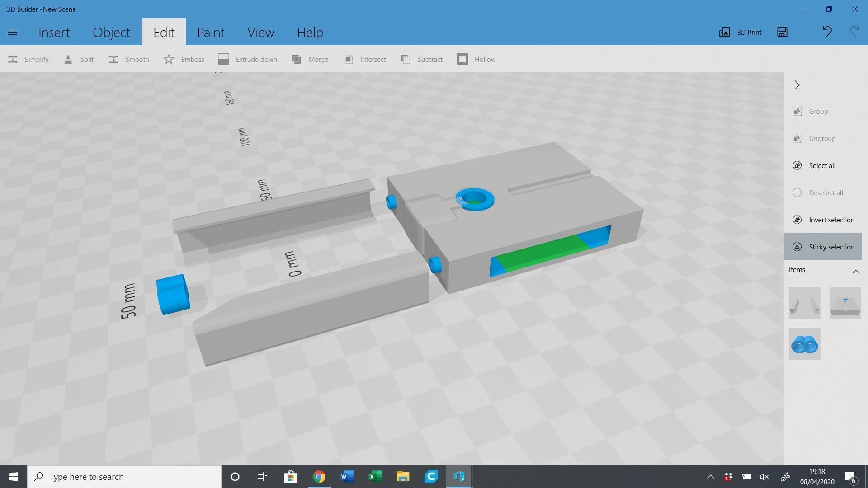Apply the Smooth tool
Viewport: 868px width, 488px height.
[x=129, y=59]
